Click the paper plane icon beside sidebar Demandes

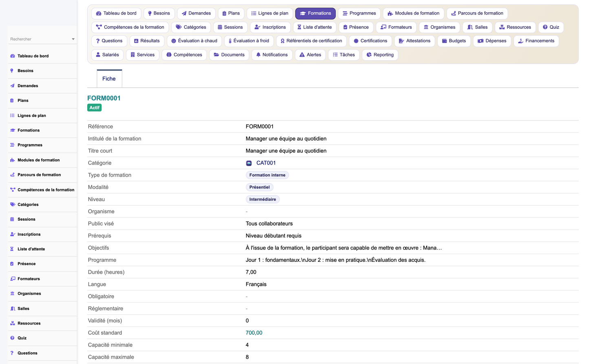click(x=12, y=86)
